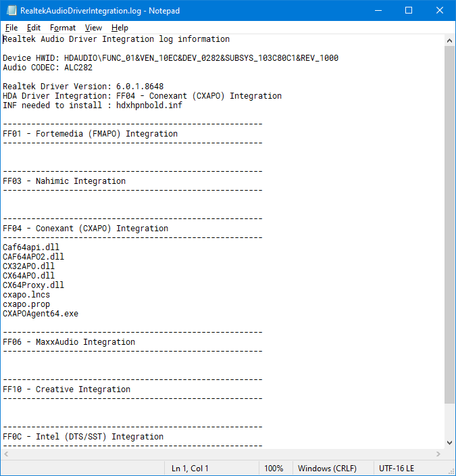
Task: Click the 'FF01 - Fortemedia (FMAPO) Integration' heading
Action: (90, 134)
